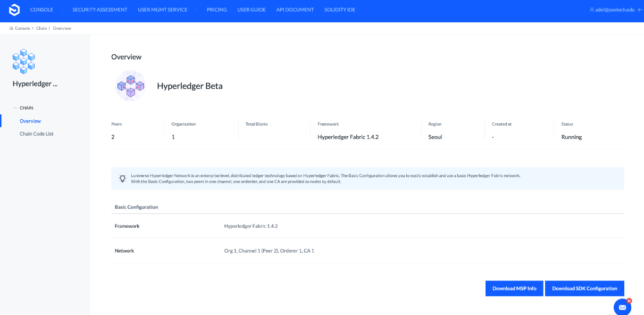This screenshot has width=644, height=315.
Task: Open API DOCUMENT link
Action: [x=295, y=10]
